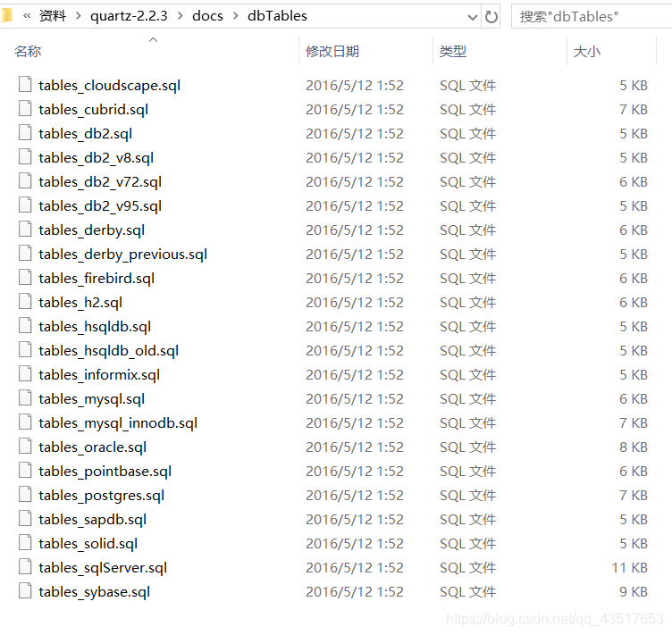Select the file name tables_cloudscape.sql

[110, 85]
